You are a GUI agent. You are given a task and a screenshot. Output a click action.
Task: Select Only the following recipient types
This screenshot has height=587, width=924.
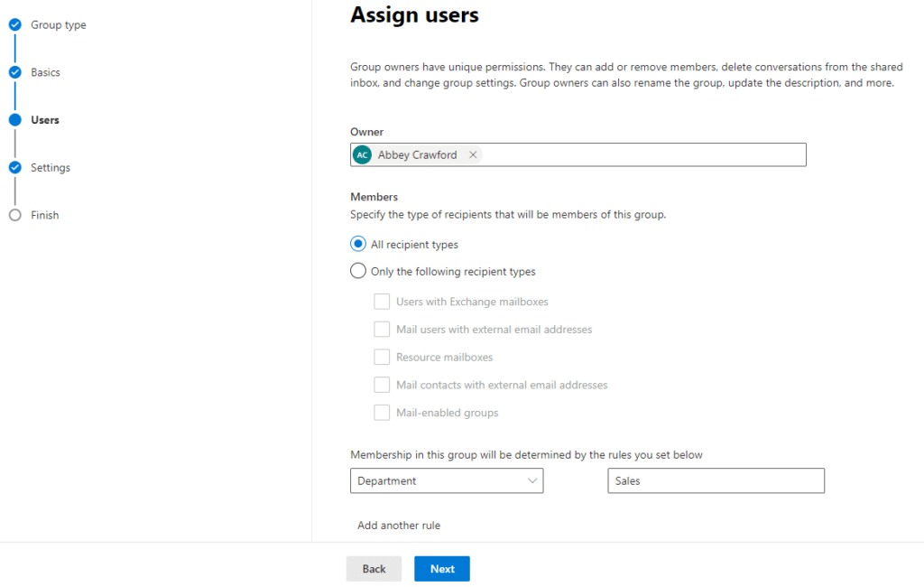coord(358,272)
